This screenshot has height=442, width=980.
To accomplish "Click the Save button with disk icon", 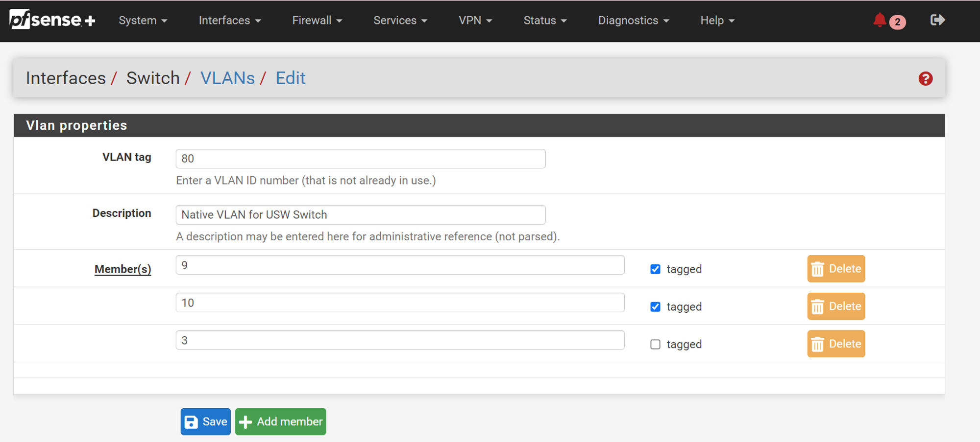I will tap(205, 421).
